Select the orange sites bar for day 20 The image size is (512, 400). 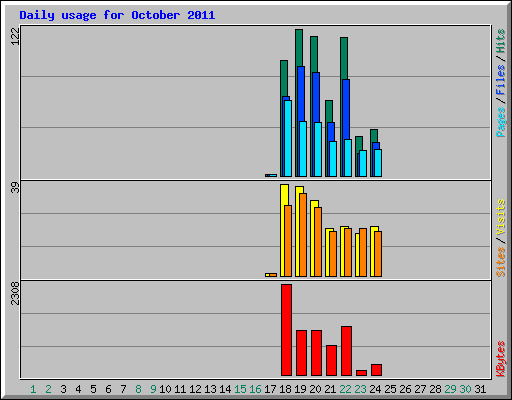[318, 242]
